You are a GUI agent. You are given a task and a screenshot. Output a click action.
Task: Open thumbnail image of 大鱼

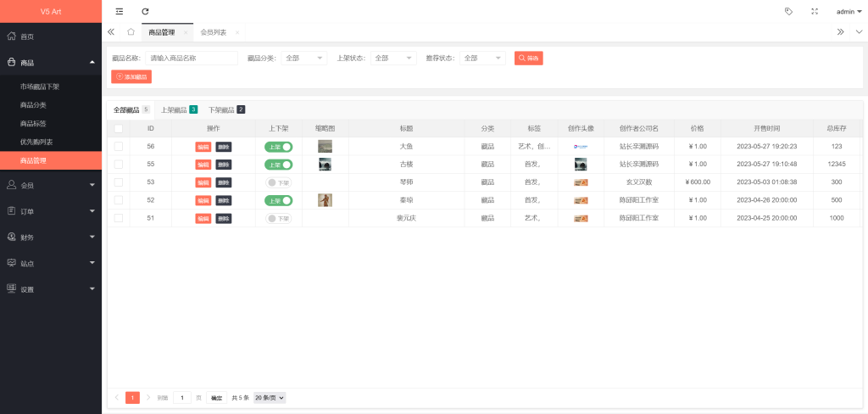coord(325,146)
